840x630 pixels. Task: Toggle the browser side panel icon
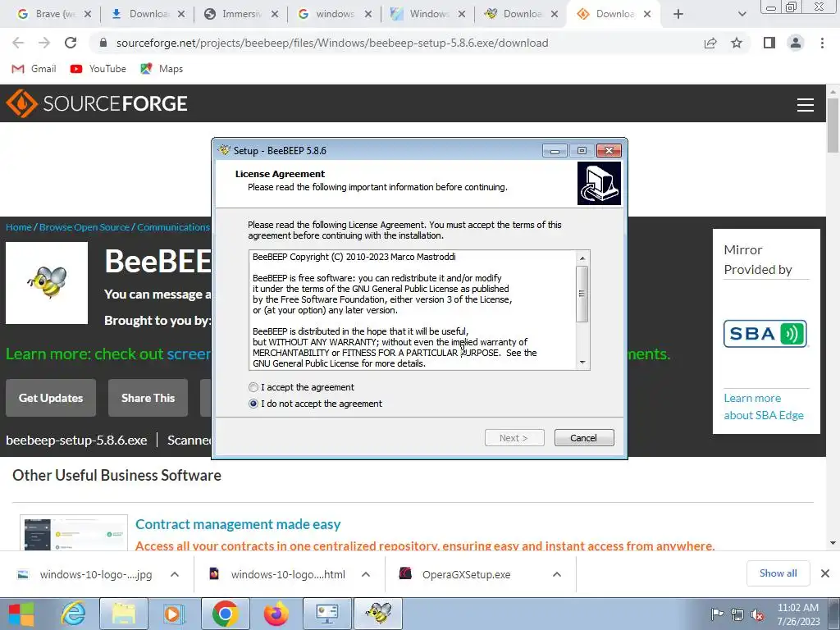click(769, 43)
